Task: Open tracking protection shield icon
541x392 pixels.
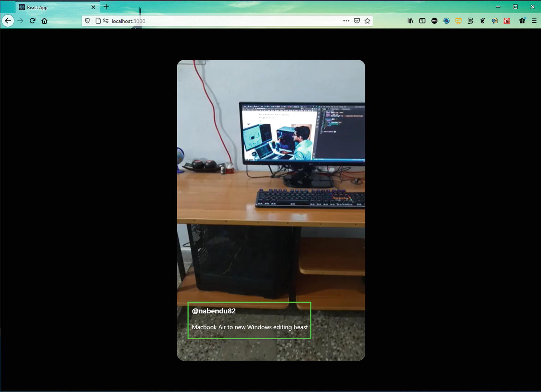Action: 87,21
